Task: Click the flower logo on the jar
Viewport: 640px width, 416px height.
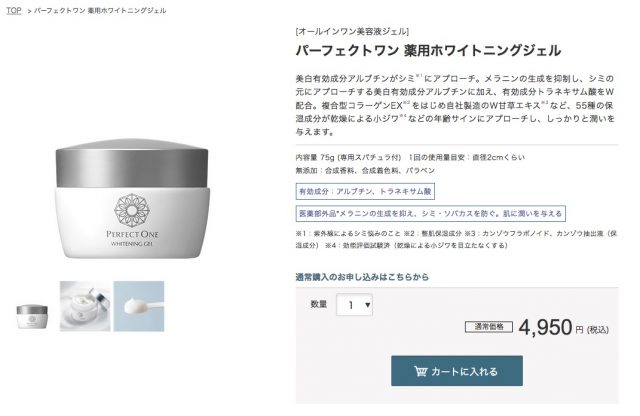Action: 132,210
